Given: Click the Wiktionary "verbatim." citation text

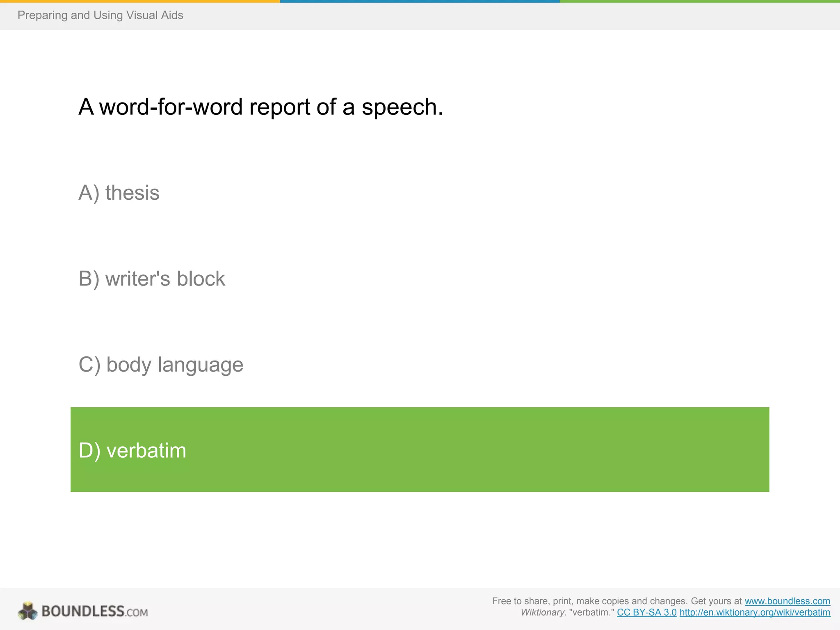Looking at the screenshot, I should point(567,612).
